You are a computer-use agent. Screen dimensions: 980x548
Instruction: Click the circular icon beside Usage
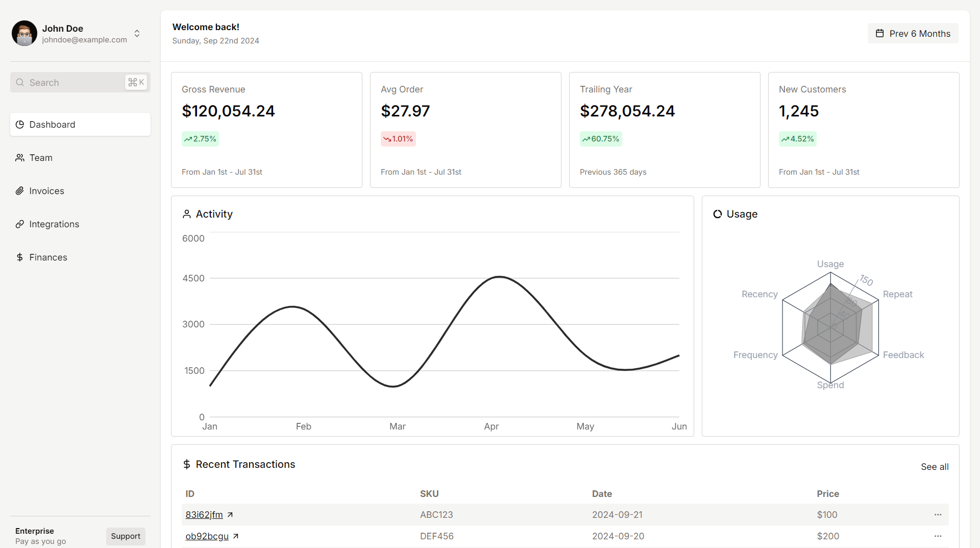(x=718, y=214)
